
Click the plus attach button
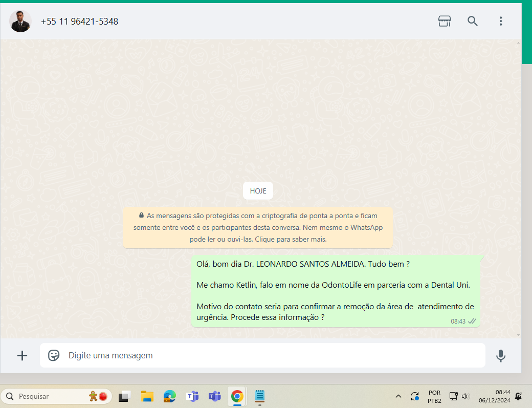tap(22, 355)
